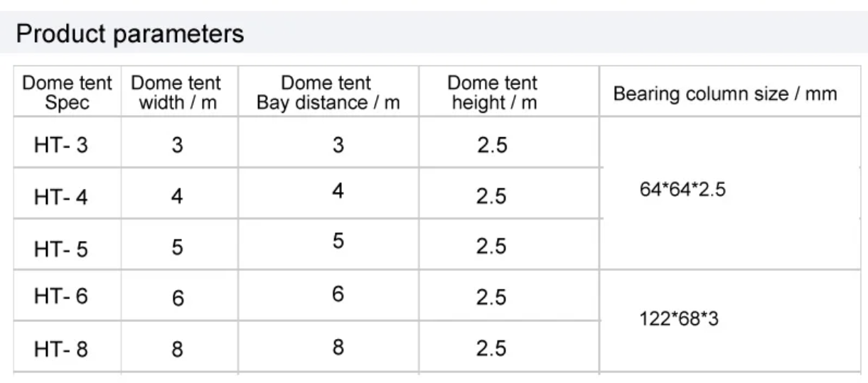The image size is (868, 383).
Task: Select height 2.5 in HT- 8 row
Action: point(491,348)
